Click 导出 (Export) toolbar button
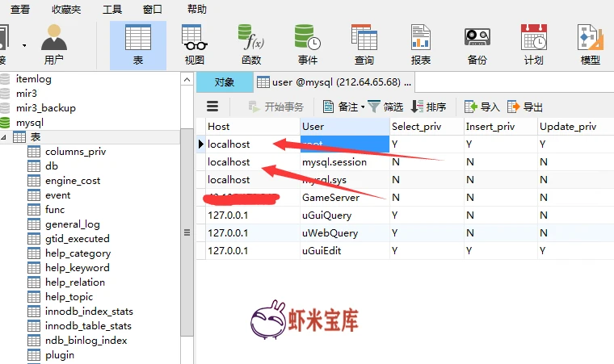The image size is (614, 364). coord(525,107)
